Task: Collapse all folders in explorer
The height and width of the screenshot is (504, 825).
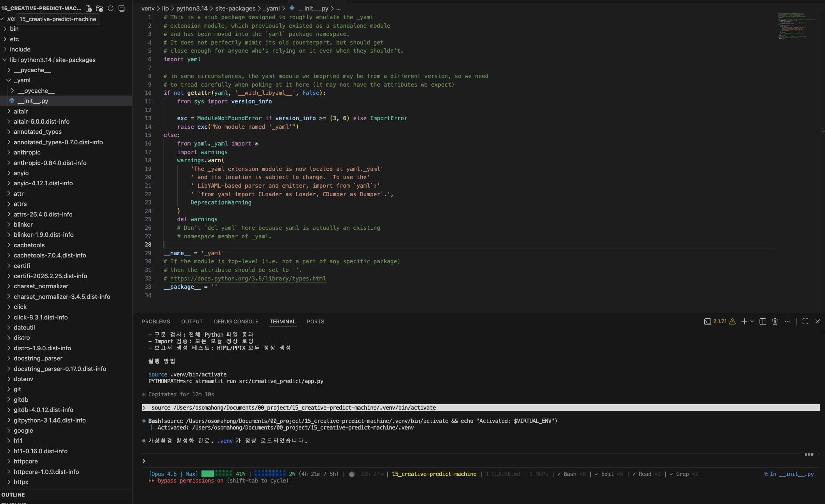Action: [x=122, y=8]
